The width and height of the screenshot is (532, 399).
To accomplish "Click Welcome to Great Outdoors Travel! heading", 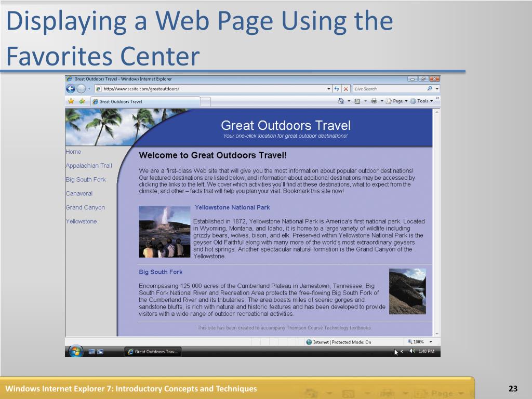I will 212,155.
